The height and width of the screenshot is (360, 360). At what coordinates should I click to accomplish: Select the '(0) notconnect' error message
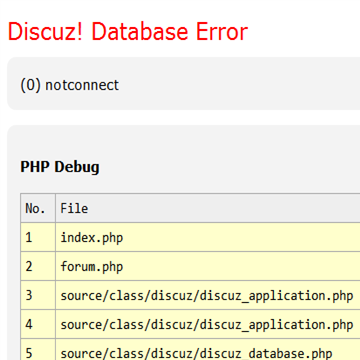click(70, 85)
